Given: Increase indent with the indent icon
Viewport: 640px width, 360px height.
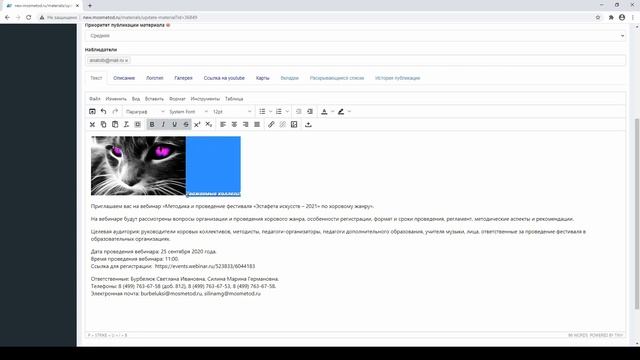Looking at the screenshot, I should coord(310,111).
